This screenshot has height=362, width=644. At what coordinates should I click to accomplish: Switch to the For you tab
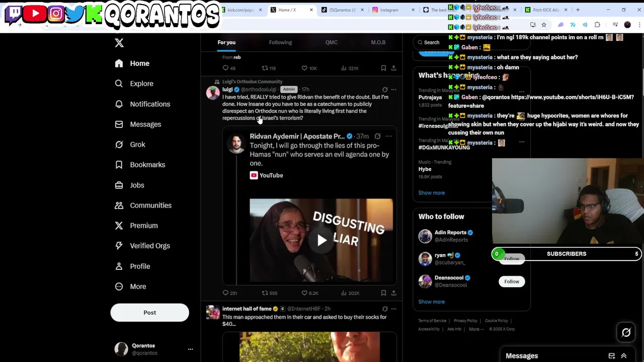point(226,42)
